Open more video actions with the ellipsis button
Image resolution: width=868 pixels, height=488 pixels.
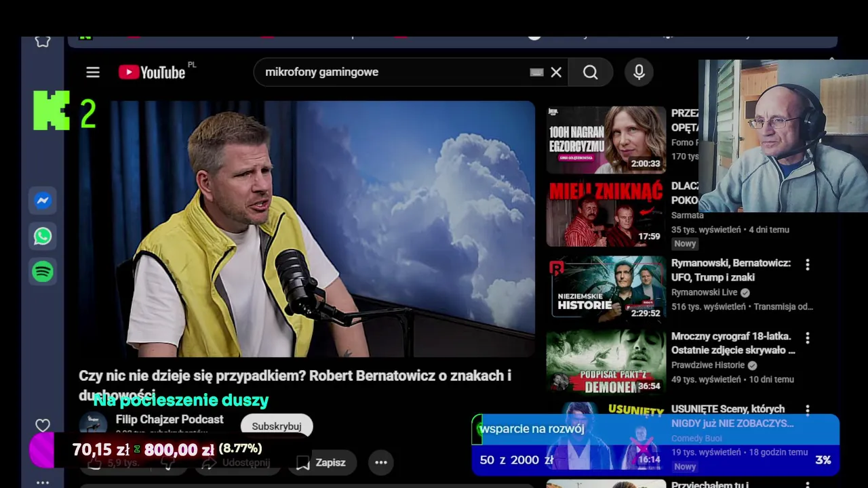click(381, 462)
